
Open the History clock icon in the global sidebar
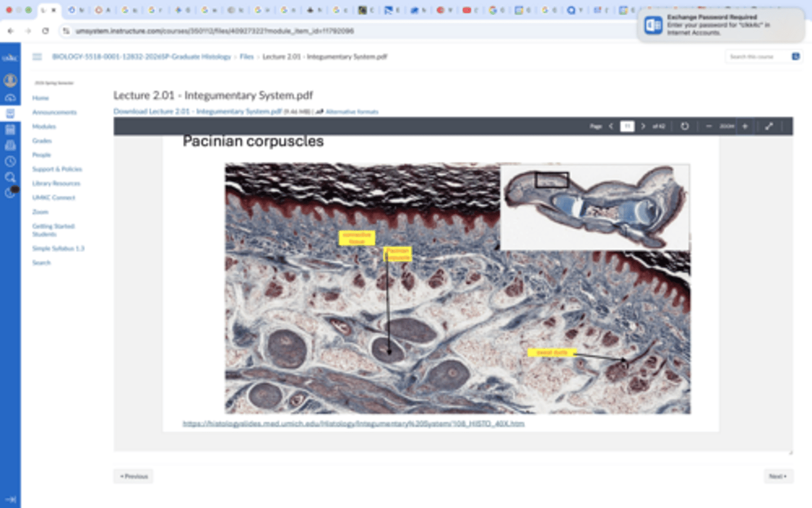click(10, 161)
